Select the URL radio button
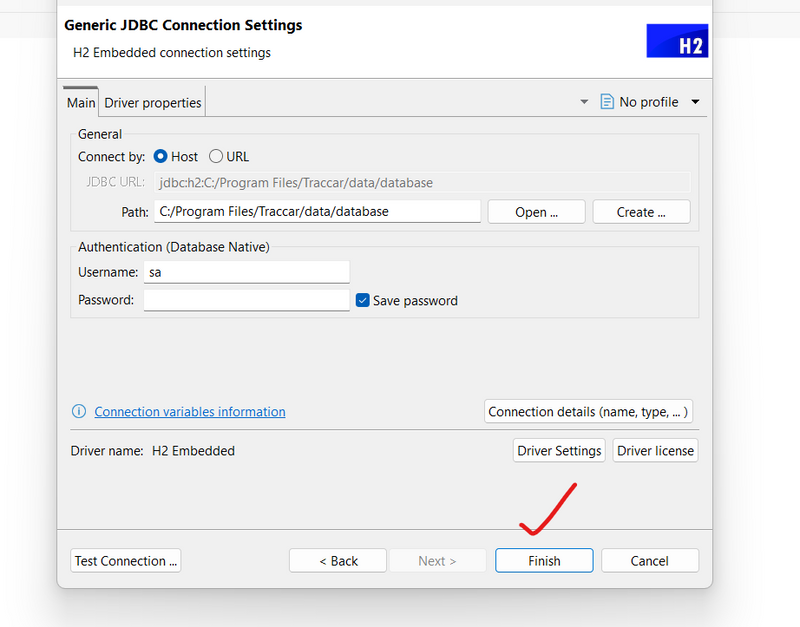Viewport: 800px width, 627px height. pyautogui.click(x=216, y=157)
